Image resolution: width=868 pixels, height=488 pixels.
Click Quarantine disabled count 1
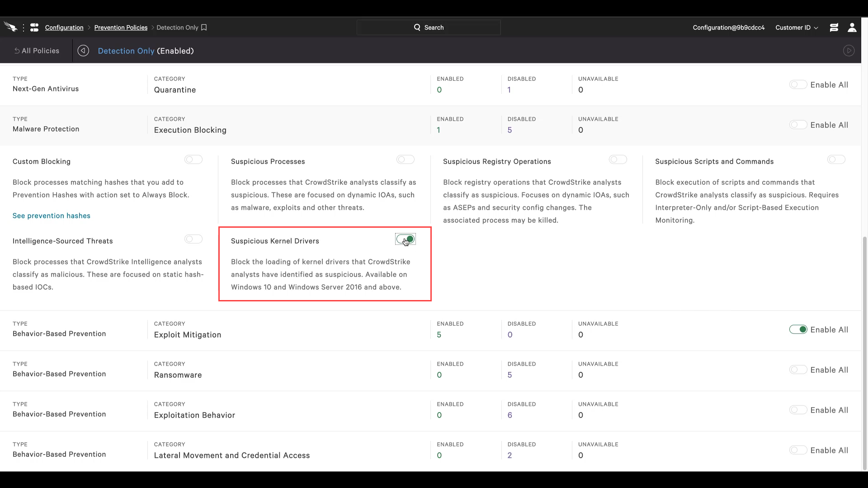[509, 90]
